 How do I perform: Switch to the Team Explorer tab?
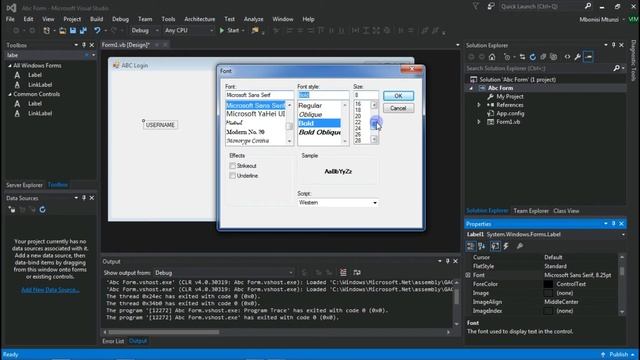coord(531,211)
